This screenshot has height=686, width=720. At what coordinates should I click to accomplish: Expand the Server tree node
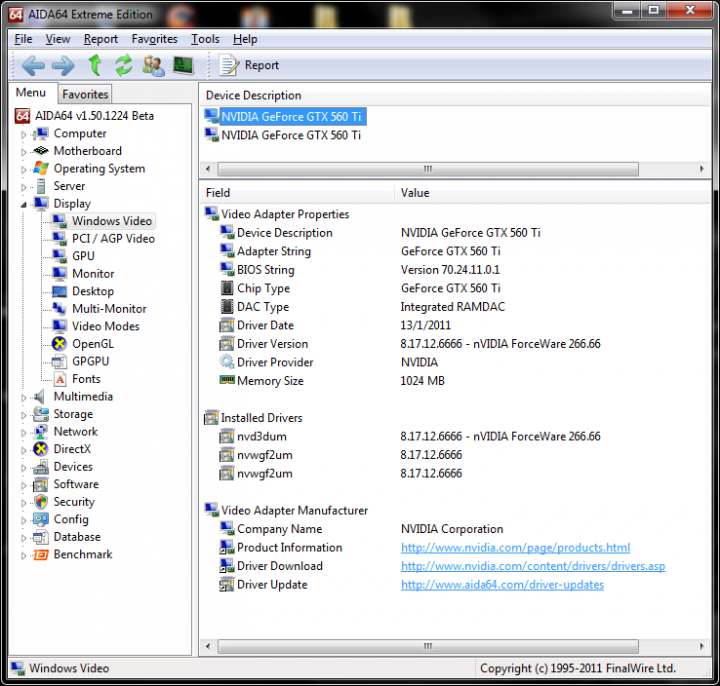pos(23,187)
